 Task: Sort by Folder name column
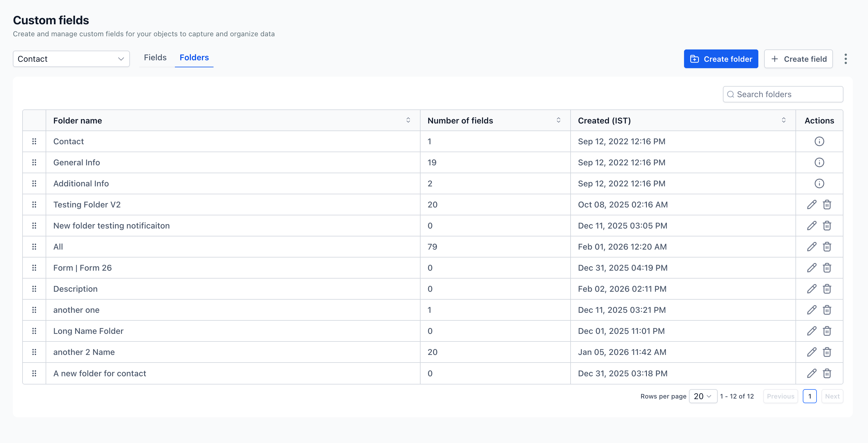click(408, 120)
